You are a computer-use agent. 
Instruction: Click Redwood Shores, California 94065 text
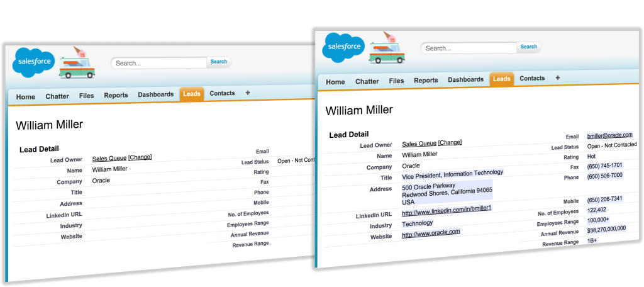tap(447, 194)
